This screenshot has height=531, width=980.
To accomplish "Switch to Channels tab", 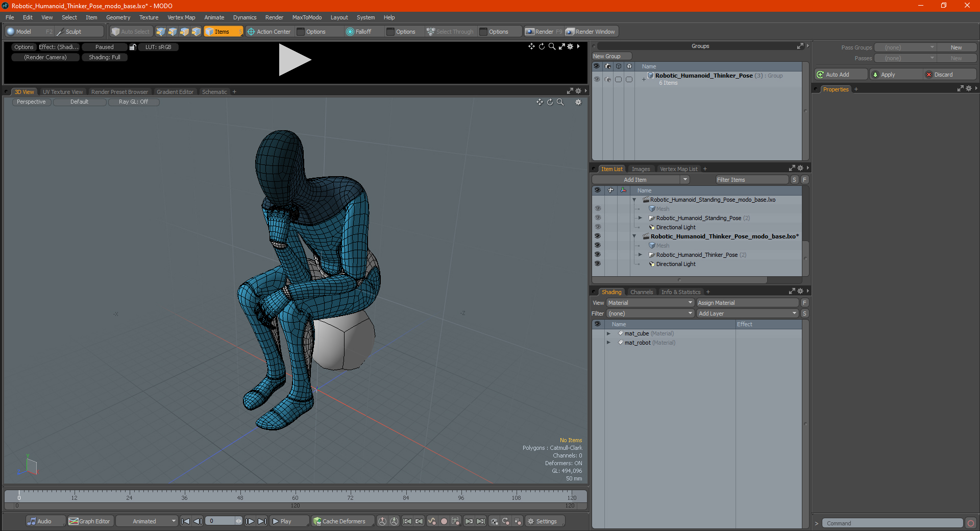I will tap(642, 292).
